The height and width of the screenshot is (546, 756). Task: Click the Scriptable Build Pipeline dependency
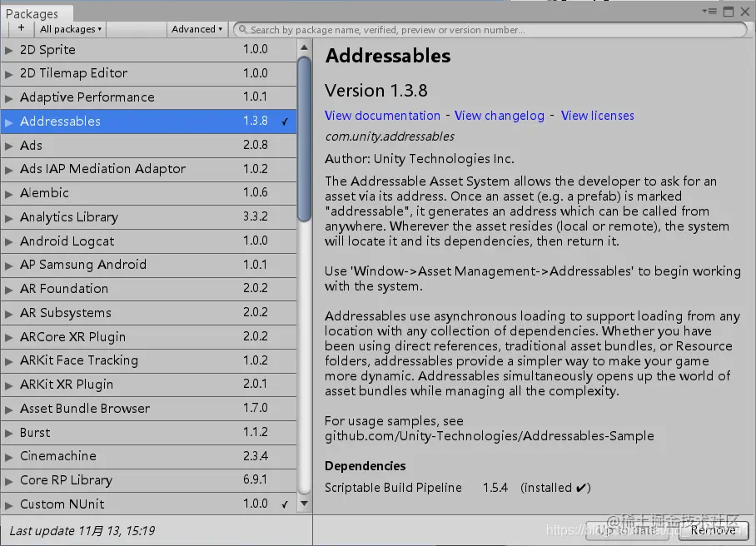click(393, 488)
